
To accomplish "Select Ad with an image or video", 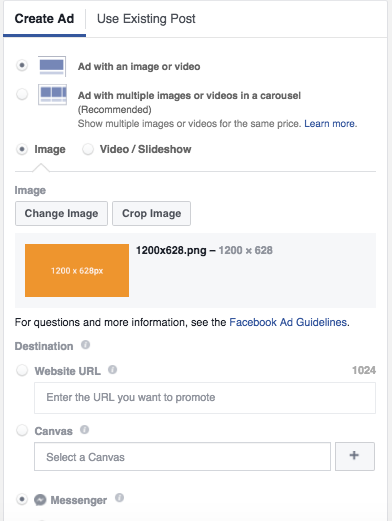I will coord(22,65).
